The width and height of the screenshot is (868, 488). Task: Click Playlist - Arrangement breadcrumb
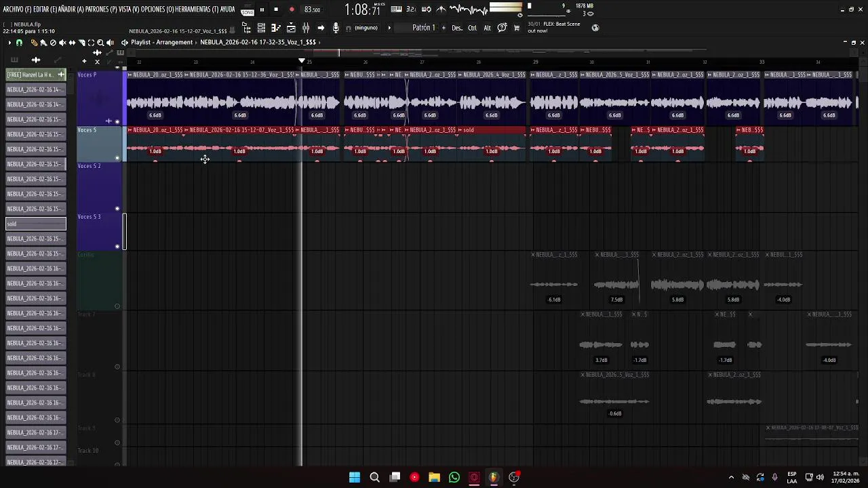coord(161,43)
